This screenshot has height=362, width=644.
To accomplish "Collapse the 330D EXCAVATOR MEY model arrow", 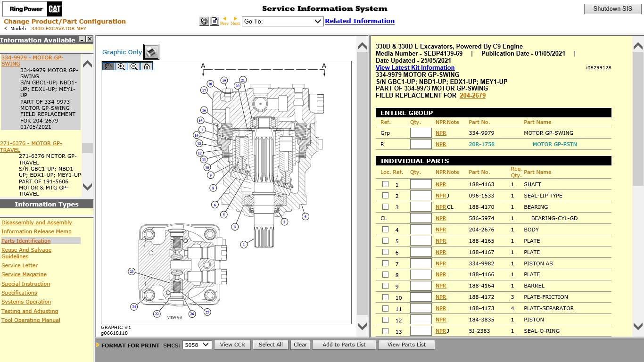I will 6,29.
